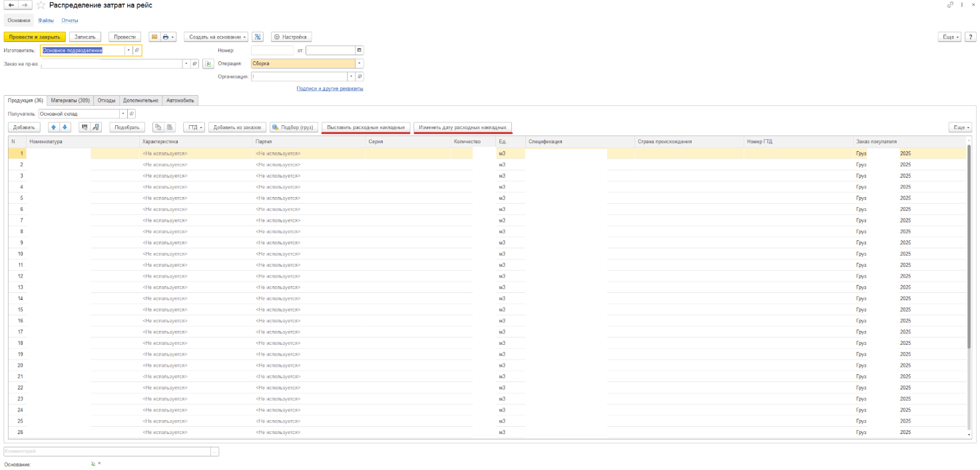Viewport: 980px width, 470px height.
Task: Open the Автомобиль tab
Action: point(180,101)
